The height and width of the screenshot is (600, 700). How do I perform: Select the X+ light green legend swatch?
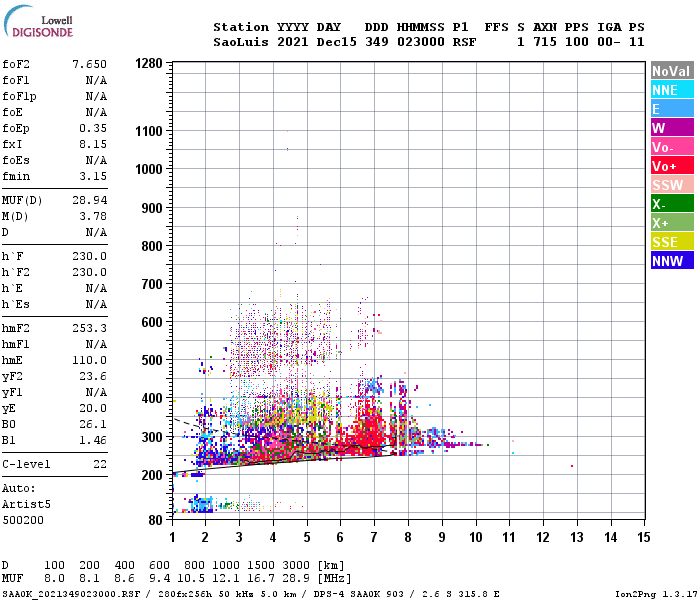(x=672, y=223)
